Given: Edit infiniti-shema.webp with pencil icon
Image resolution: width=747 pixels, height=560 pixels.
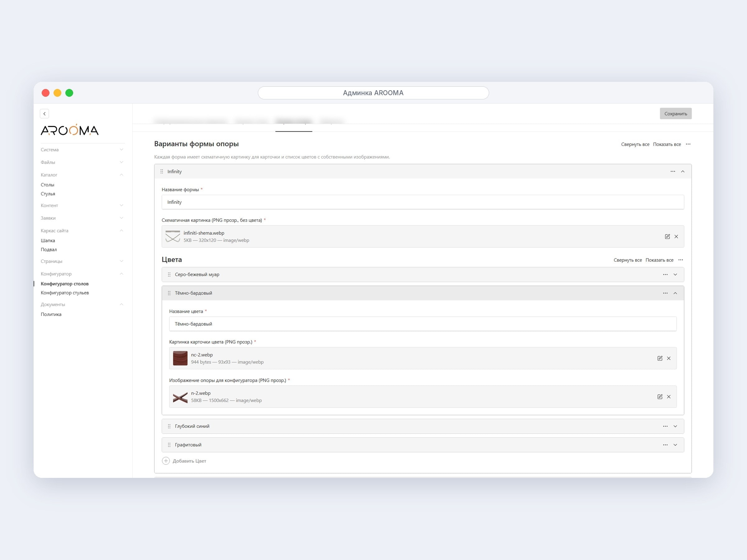Looking at the screenshot, I should point(667,237).
